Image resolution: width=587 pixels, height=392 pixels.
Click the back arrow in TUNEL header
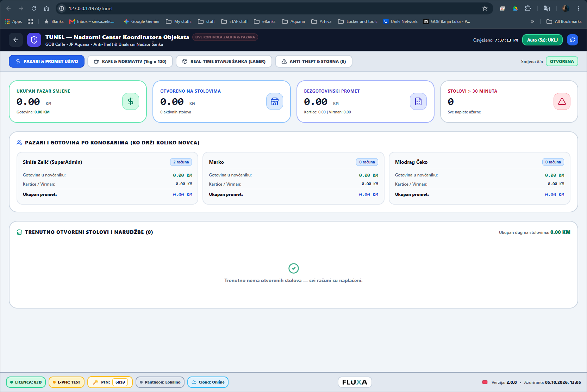point(16,40)
